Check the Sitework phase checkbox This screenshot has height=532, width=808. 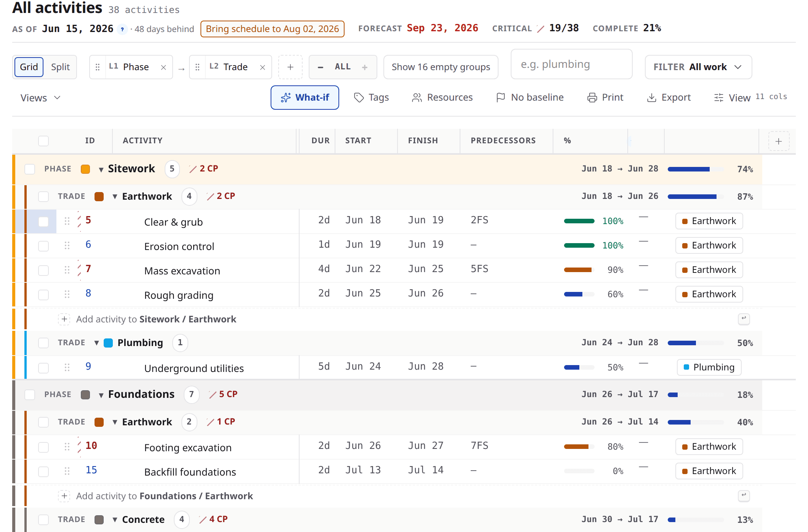[x=30, y=169]
